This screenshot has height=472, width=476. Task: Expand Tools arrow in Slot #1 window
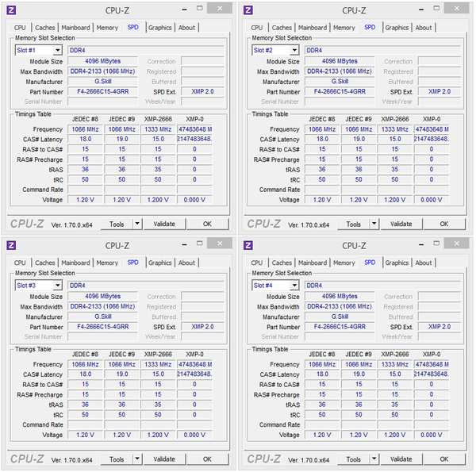click(x=137, y=224)
